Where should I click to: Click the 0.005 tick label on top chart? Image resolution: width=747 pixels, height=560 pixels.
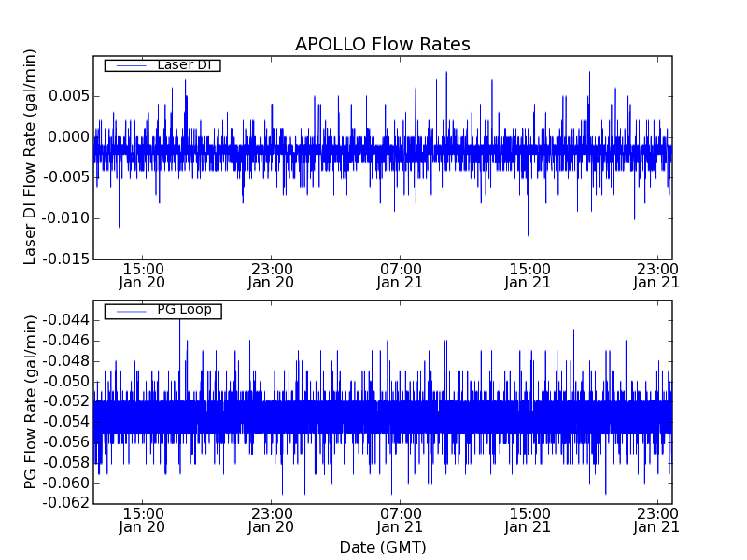[x=68, y=96]
